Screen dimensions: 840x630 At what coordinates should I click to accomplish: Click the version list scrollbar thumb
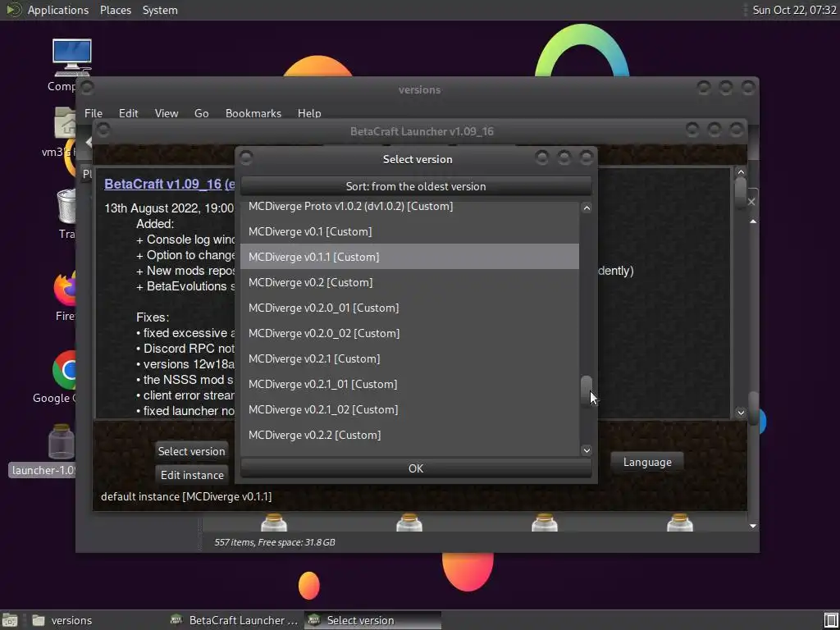pyautogui.click(x=587, y=391)
